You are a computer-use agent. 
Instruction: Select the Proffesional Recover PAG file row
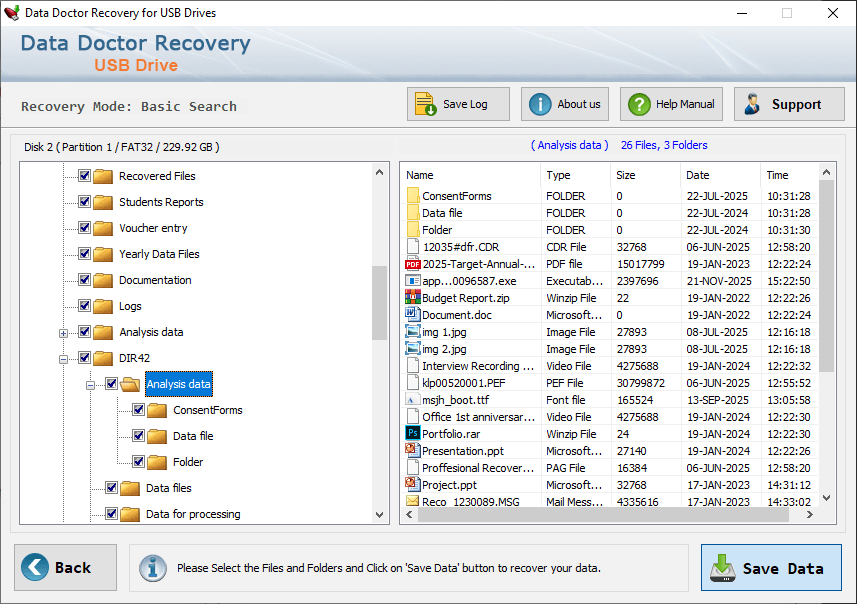[611, 468]
